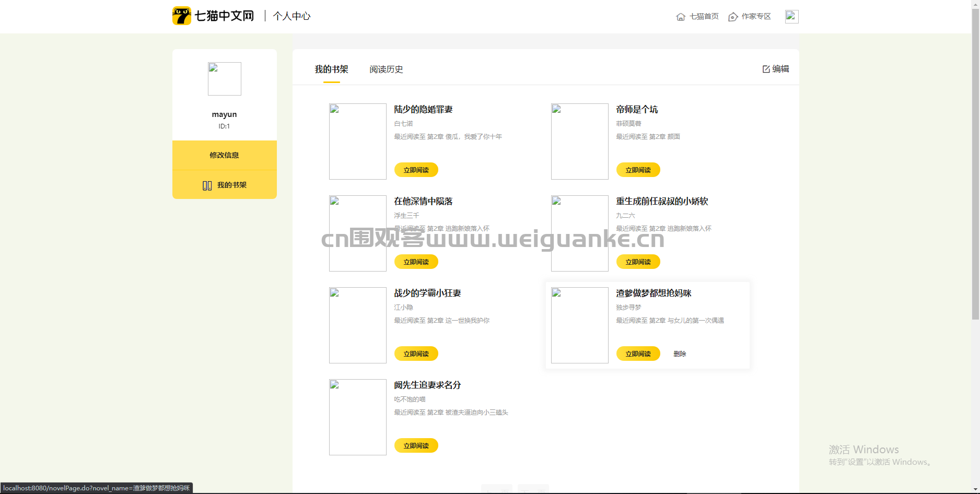Open cover of 渣爹做梦都想抢妈咪
This screenshot has height=494, width=980.
point(580,325)
